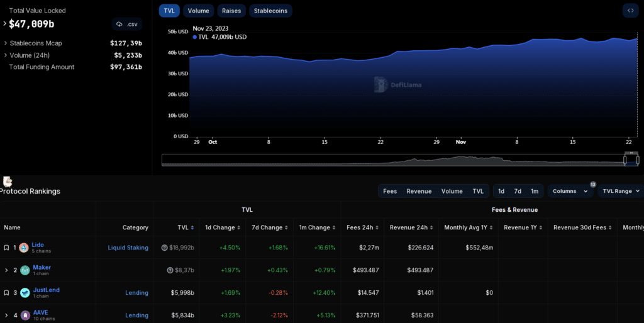Open the TVL Range dropdown
The width and height of the screenshot is (644, 323).
tap(621, 191)
